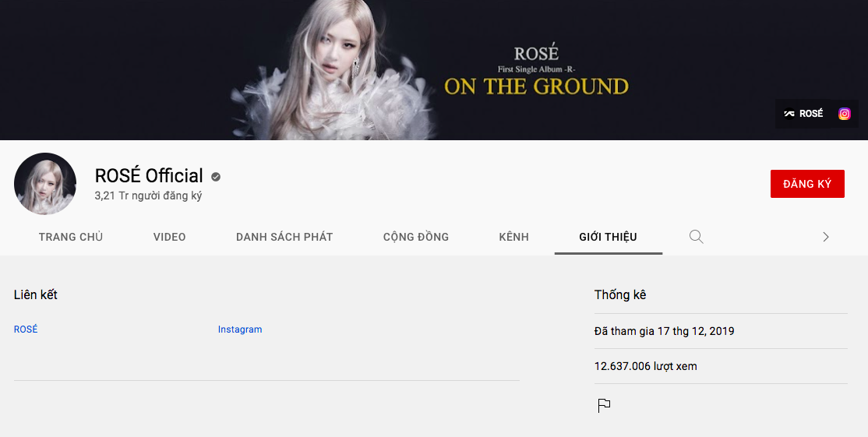Select the CỘNG ĐỒNG tab
868x437 pixels.
[416, 237]
